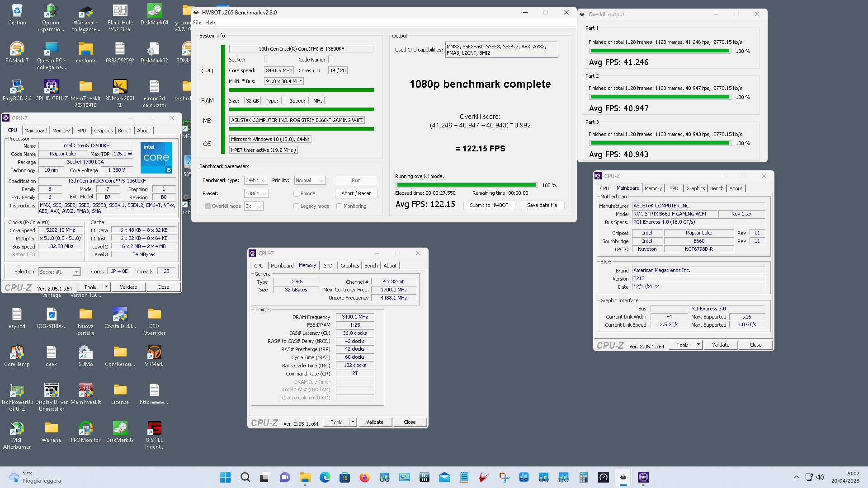Click Submit to HWBOT button
868x488 pixels.
[489, 205]
